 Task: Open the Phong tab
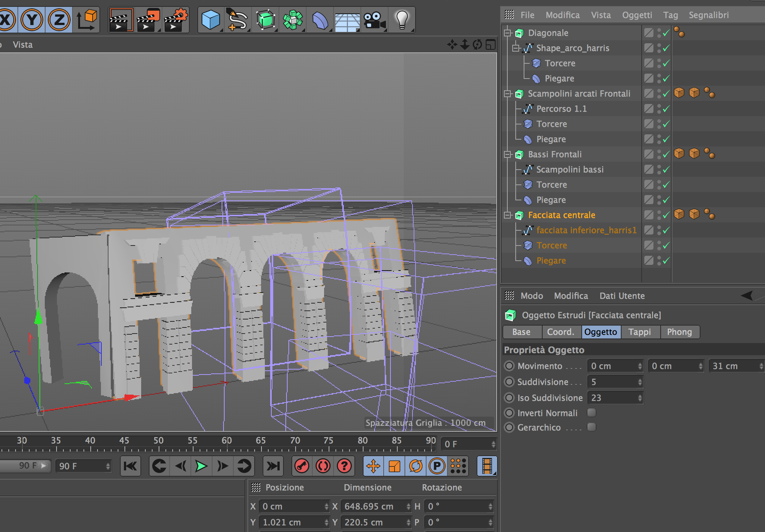click(679, 332)
